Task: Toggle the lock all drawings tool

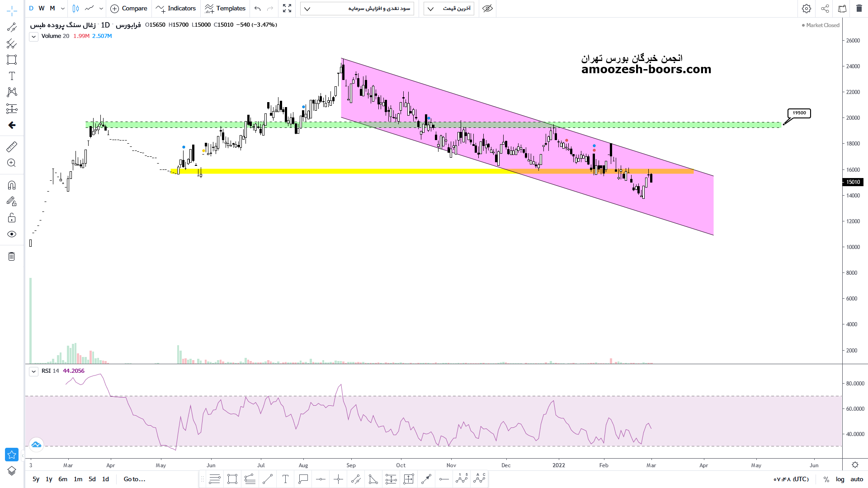Action: 12,218
